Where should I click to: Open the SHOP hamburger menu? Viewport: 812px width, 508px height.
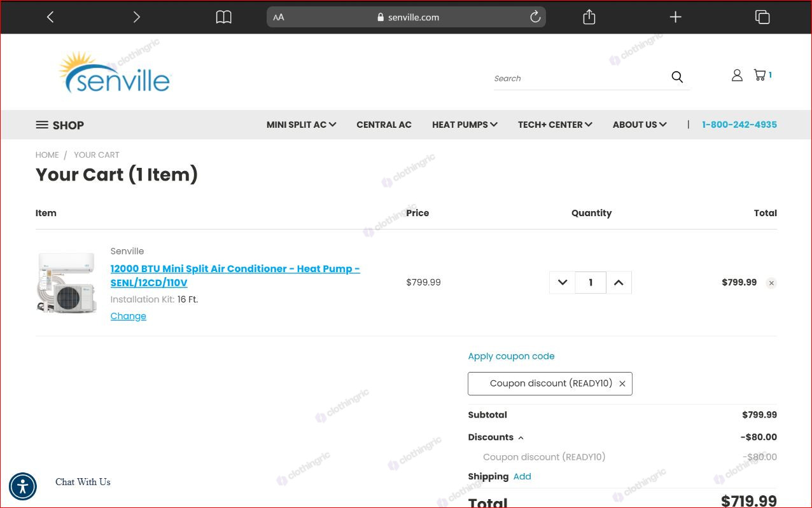click(60, 125)
